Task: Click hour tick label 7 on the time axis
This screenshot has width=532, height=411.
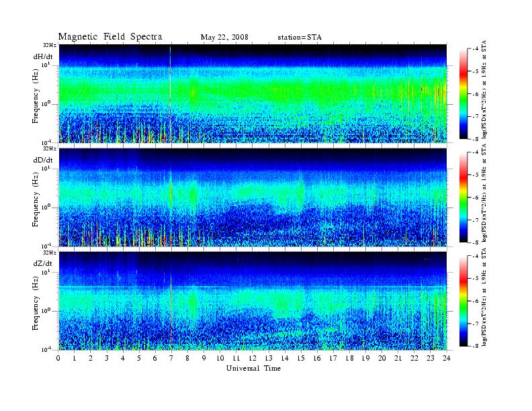Action: click(171, 358)
